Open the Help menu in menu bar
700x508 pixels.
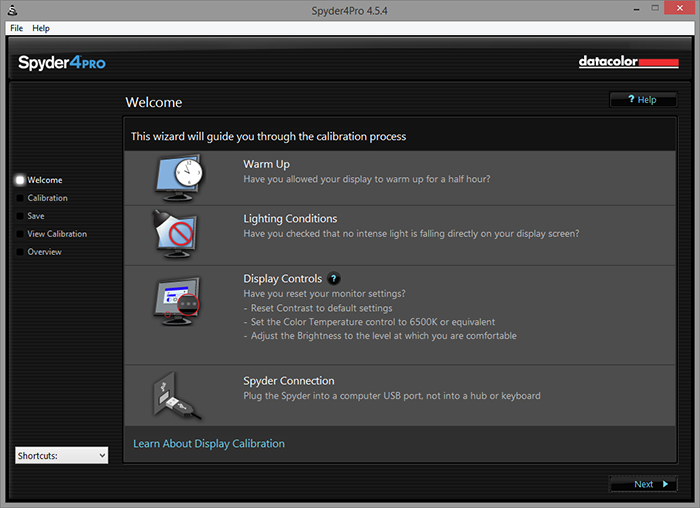41,28
